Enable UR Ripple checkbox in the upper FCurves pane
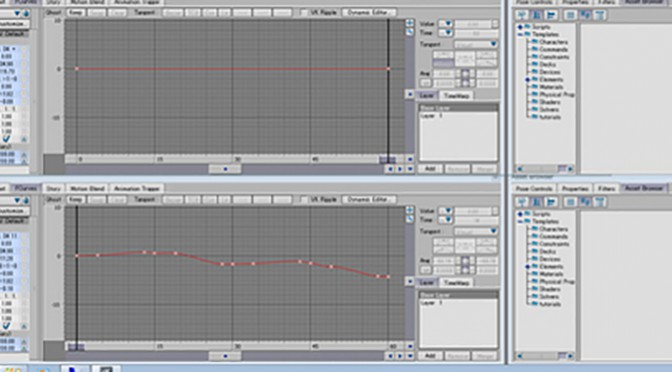 click(303, 13)
